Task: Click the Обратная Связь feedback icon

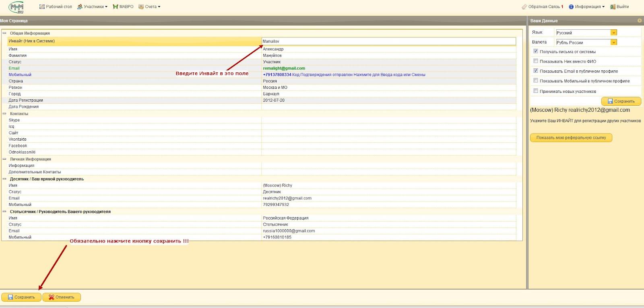Action: pyautogui.click(x=524, y=7)
